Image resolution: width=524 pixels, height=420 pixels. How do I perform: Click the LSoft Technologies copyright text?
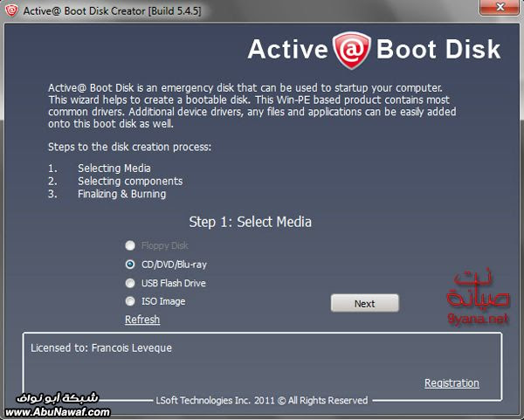click(x=262, y=400)
